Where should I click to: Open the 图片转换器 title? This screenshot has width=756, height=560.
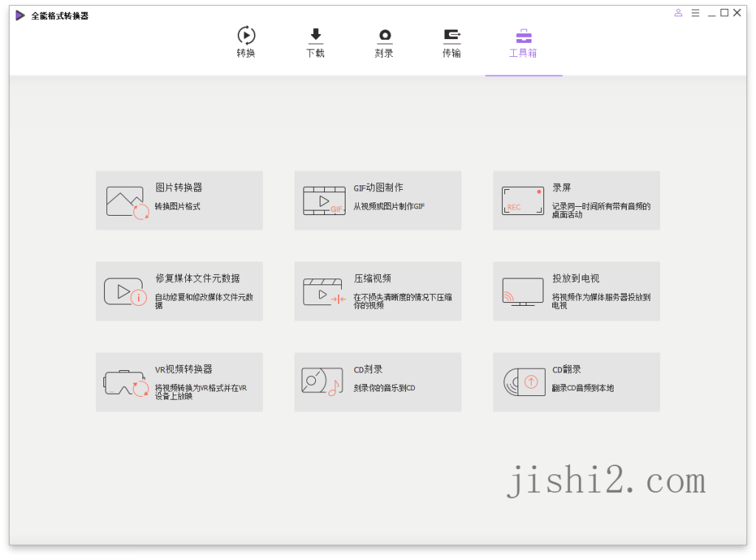(x=179, y=188)
